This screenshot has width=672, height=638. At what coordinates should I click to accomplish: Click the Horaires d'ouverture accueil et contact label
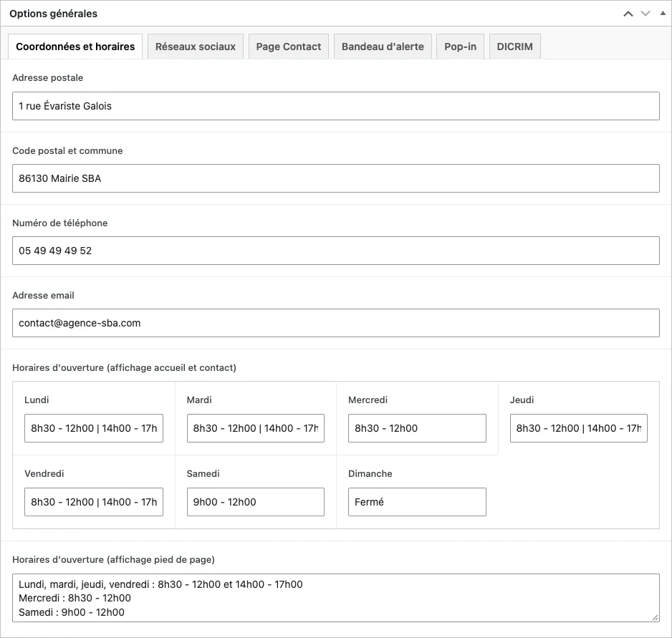[x=124, y=367]
